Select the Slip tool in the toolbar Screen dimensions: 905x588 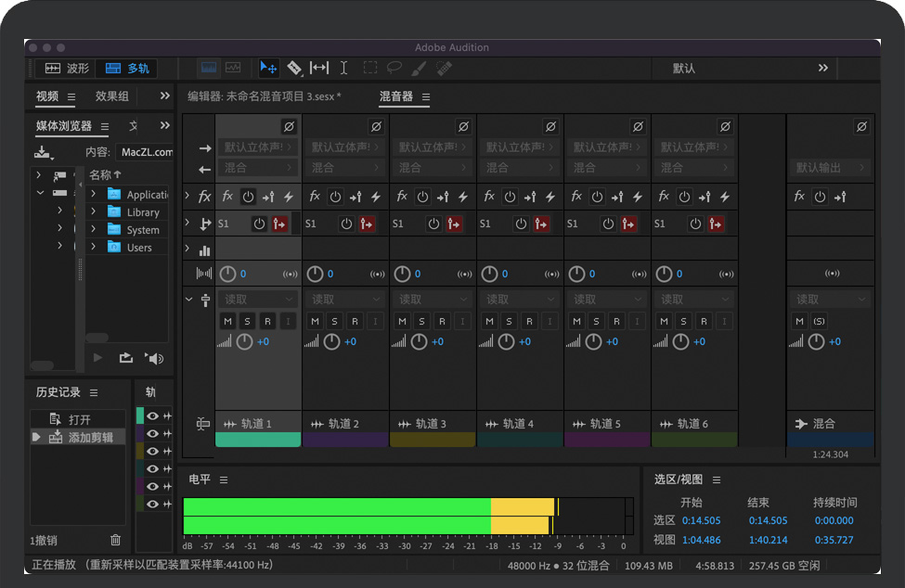click(x=319, y=68)
